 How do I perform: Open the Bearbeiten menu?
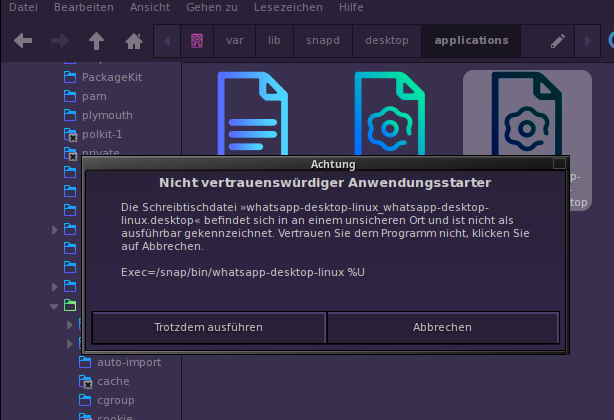(x=84, y=7)
